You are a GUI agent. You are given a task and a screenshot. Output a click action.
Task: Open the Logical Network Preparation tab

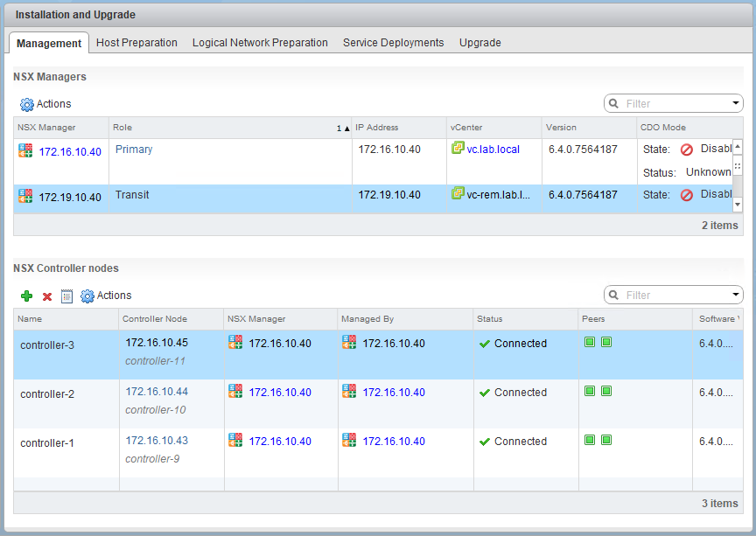pos(260,43)
